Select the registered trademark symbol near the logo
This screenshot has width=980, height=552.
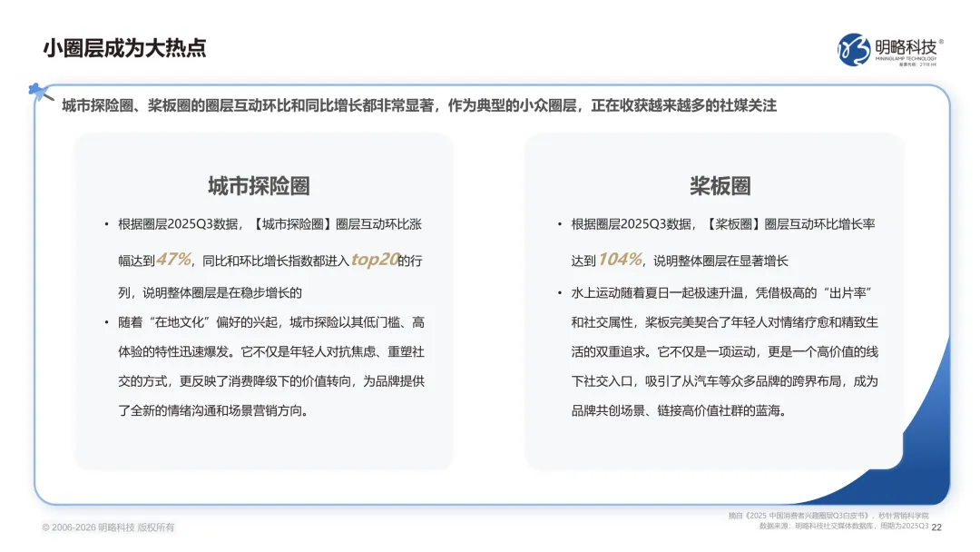pyautogui.click(x=941, y=42)
